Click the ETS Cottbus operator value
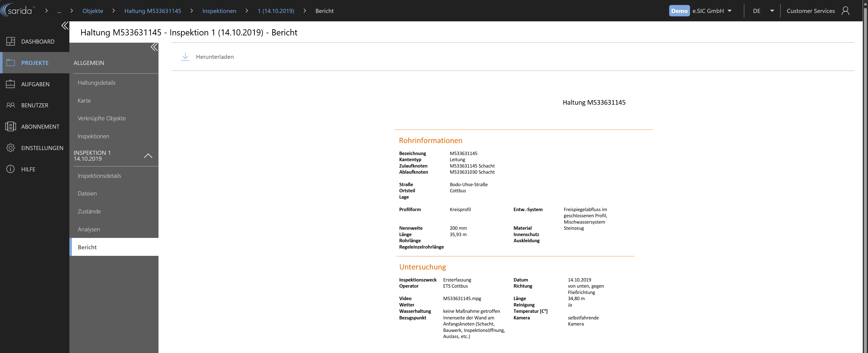 point(455,286)
